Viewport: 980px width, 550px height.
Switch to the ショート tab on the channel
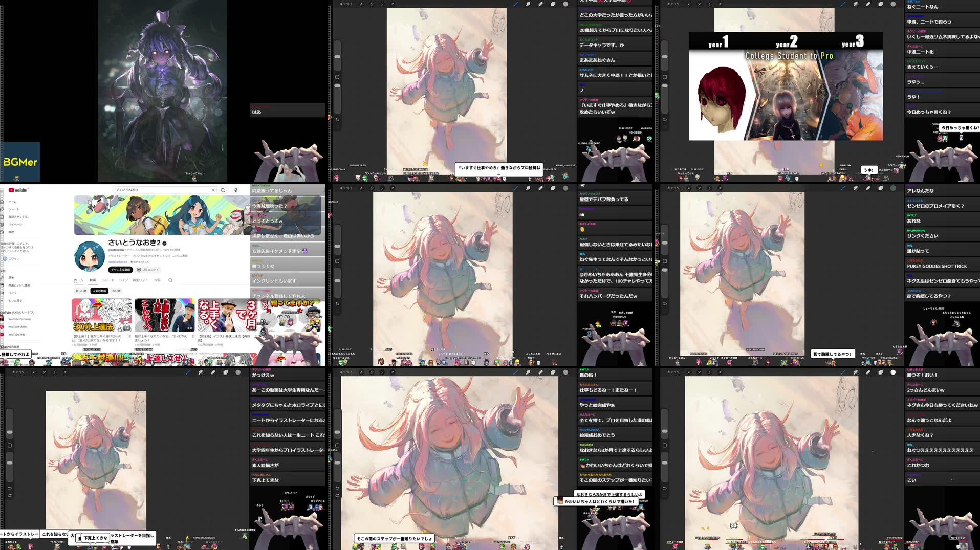(108, 280)
